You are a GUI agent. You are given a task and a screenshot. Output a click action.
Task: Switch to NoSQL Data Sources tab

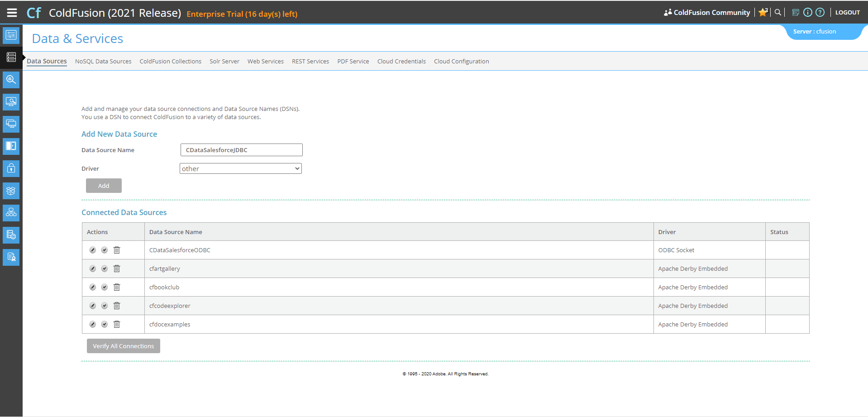(103, 62)
